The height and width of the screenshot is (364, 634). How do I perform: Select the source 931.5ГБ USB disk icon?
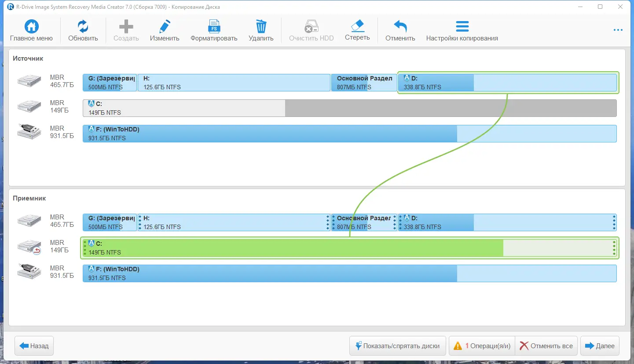tap(29, 132)
